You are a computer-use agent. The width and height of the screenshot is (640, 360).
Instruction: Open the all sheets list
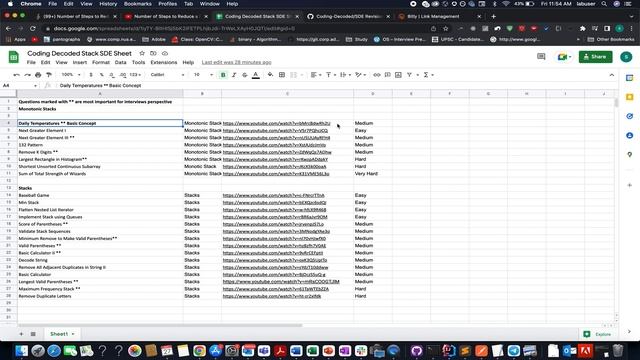tap(33, 334)
